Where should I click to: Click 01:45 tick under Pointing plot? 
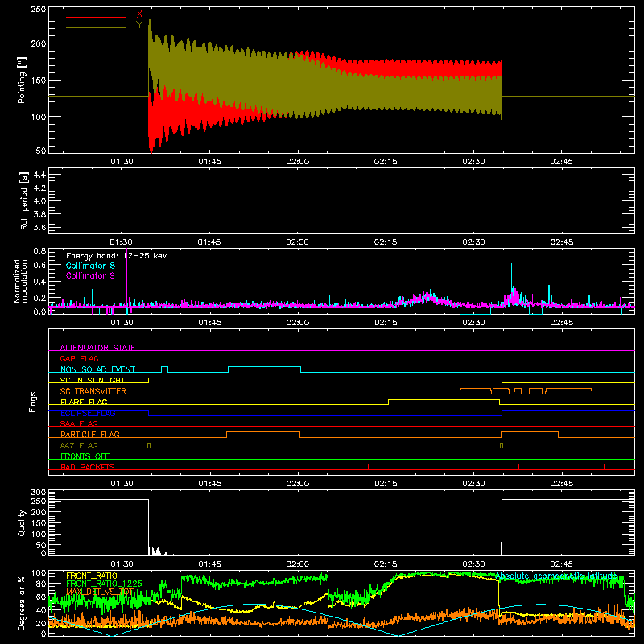pyautogui.click(x=209, y=162)
